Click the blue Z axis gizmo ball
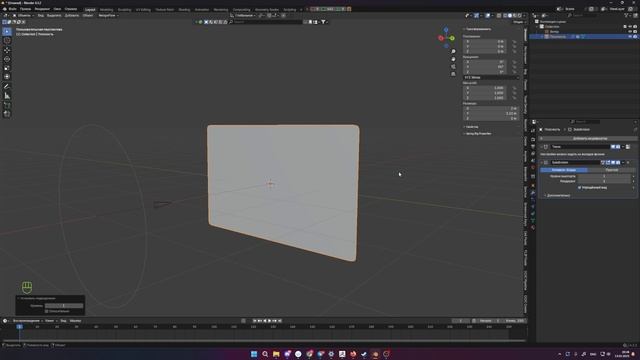This screenshot has height=360, width=640. click(x=446, y=30)
